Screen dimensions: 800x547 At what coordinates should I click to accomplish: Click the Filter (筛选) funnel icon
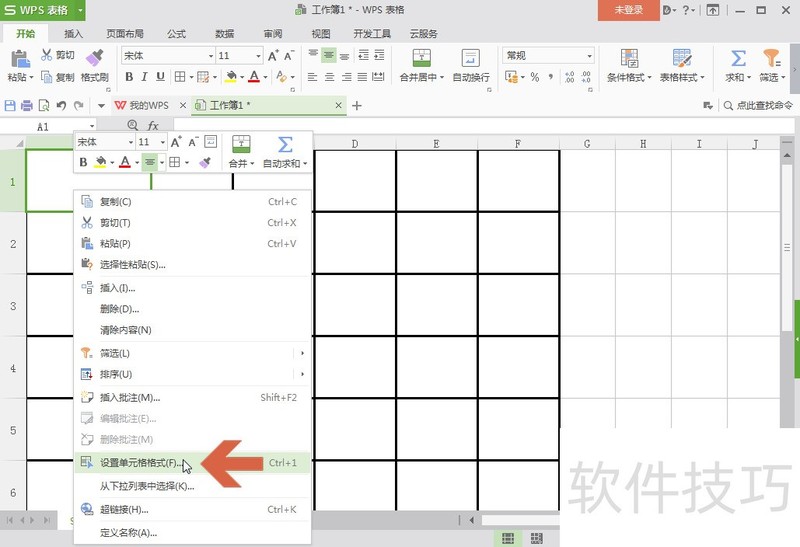(771, 58)
